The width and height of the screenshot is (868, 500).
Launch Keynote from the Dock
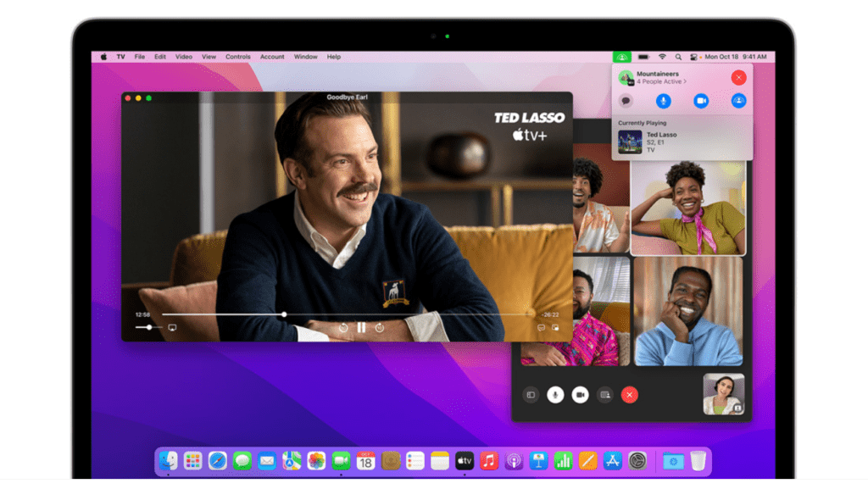click(538, 461)
